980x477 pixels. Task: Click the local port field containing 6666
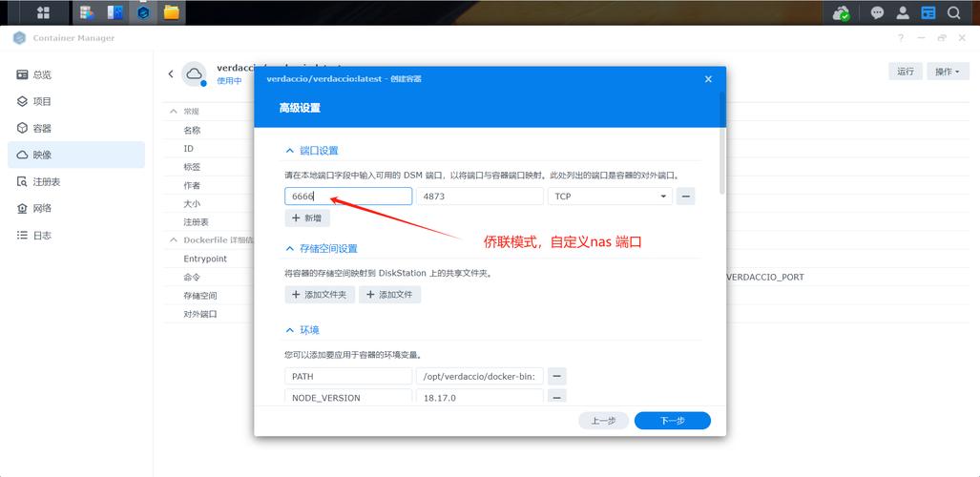click(348, 197)
